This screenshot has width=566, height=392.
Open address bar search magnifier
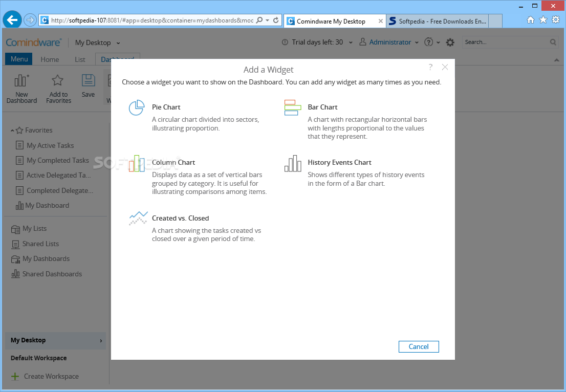click(259, 20)
